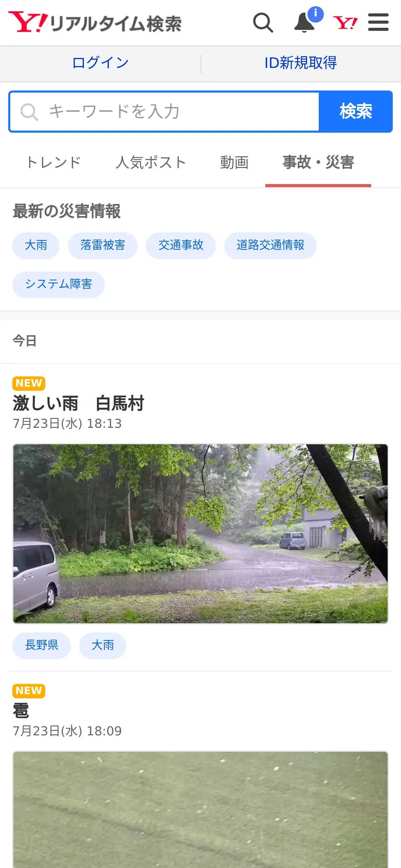
Task: Select the システム障害 topic chip
Action: [x=59, y=285]
